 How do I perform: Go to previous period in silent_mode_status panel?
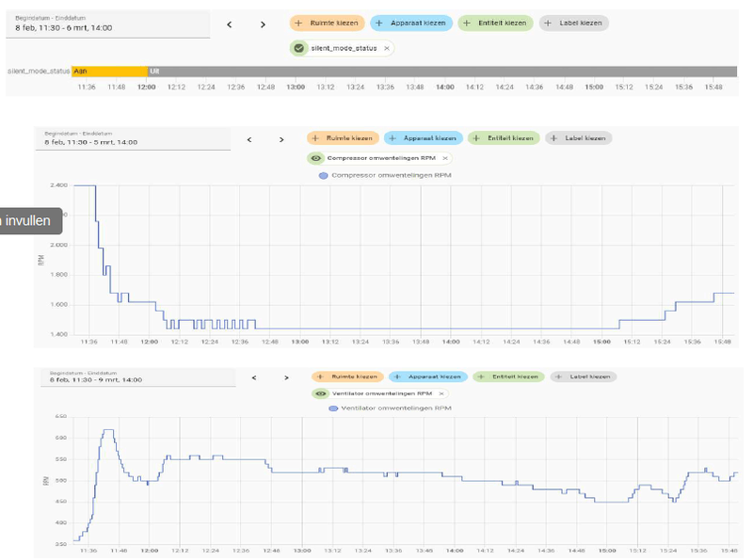tap(230, 24)
